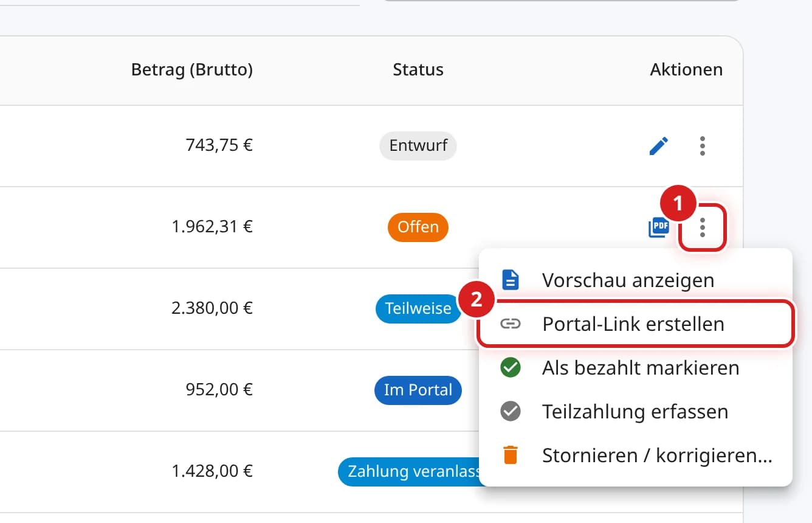Click the 'Teilweise' status badge
The height and width of the screenshot is (523, 812).
418,308
